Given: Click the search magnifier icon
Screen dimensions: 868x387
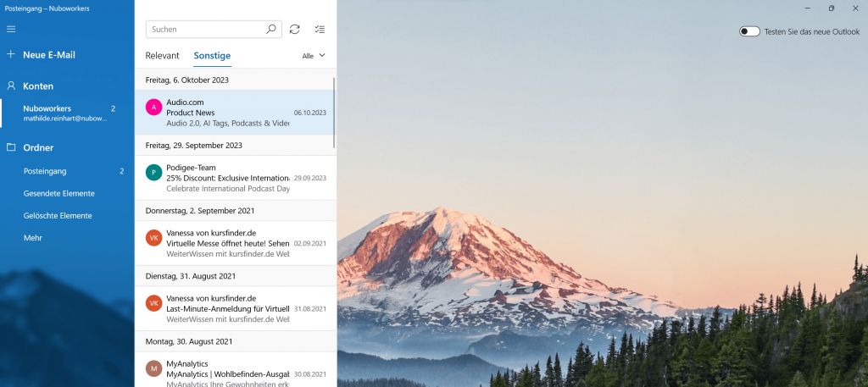Looking at the screenshot, I should (x=270, y=30).
